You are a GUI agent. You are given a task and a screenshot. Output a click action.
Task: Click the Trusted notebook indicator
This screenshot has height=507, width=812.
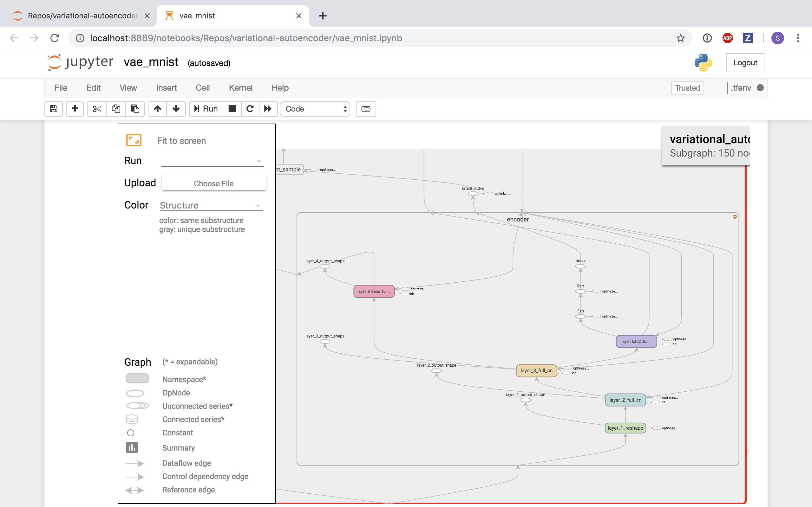click(x=687, y=88)
